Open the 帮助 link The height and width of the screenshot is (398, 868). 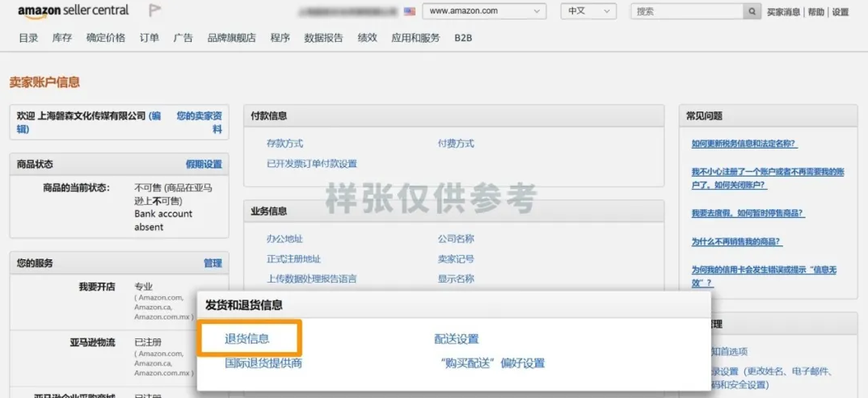(815, 11)
